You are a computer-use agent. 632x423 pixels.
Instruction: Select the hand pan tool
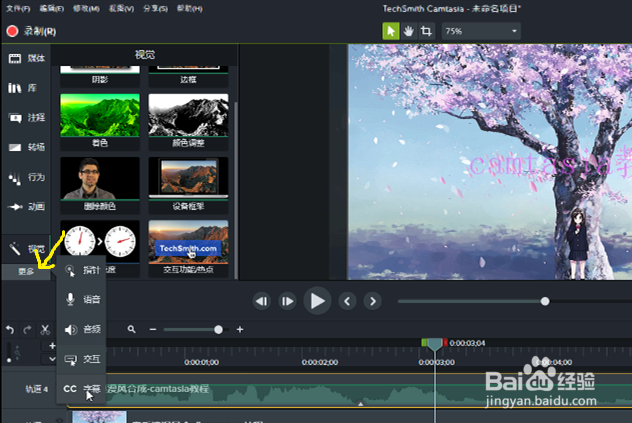[x=408, y=31]
